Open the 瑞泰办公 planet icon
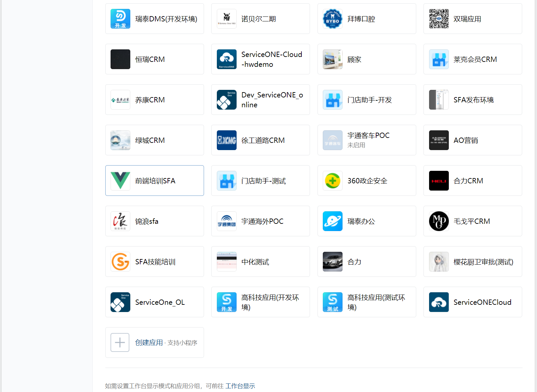 tap(333, 221)
